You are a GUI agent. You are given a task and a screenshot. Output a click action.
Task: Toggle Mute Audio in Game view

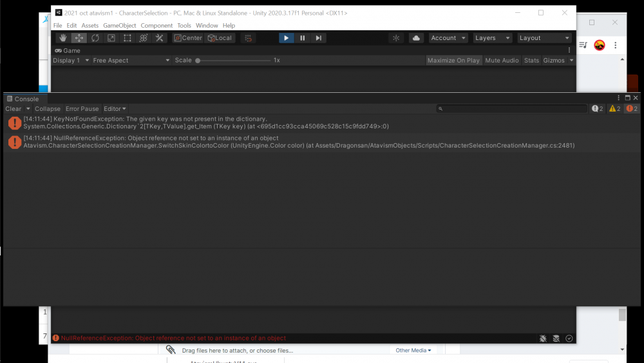[502, 61]
